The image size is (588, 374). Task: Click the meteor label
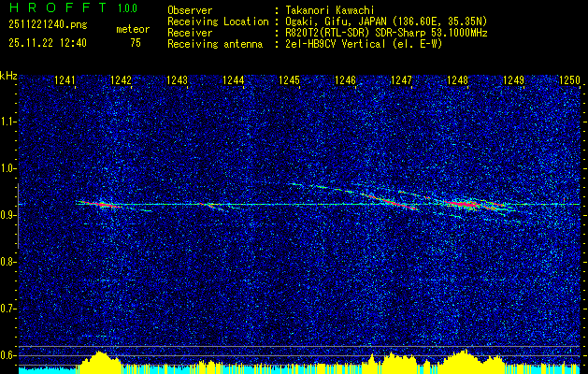pyautogui.click(x=133, y=29)
